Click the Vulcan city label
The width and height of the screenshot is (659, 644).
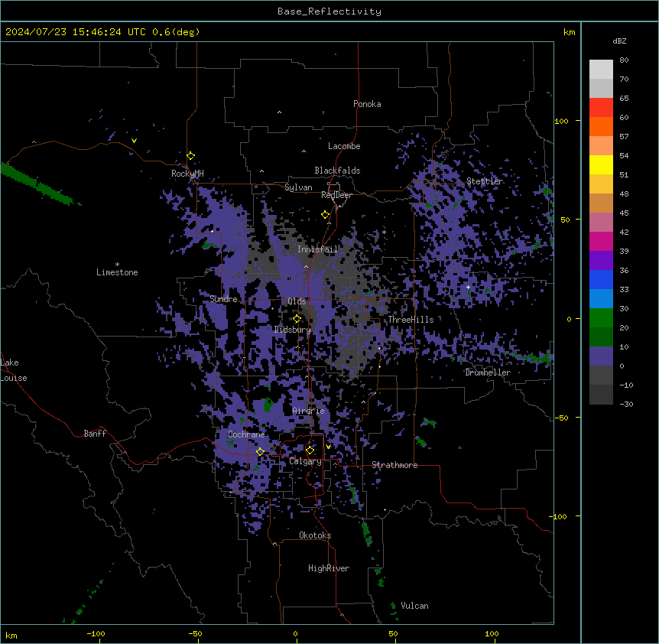pyautogui.click(x=415, y=606)
